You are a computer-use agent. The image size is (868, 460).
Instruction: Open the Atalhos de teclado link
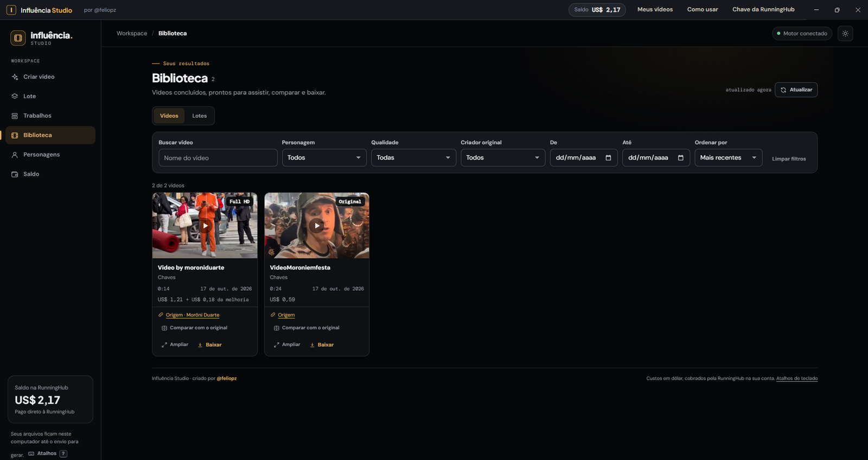click(x=797, y=379)
